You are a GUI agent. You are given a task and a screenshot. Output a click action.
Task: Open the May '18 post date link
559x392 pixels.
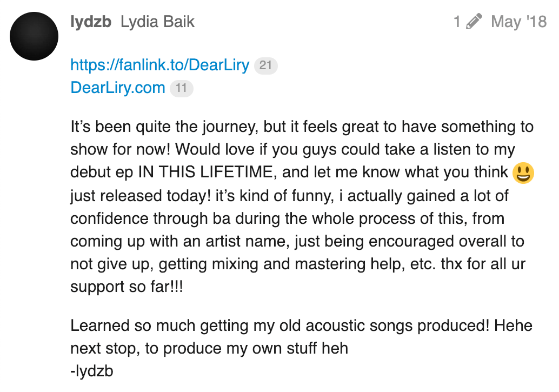(518, 22)
